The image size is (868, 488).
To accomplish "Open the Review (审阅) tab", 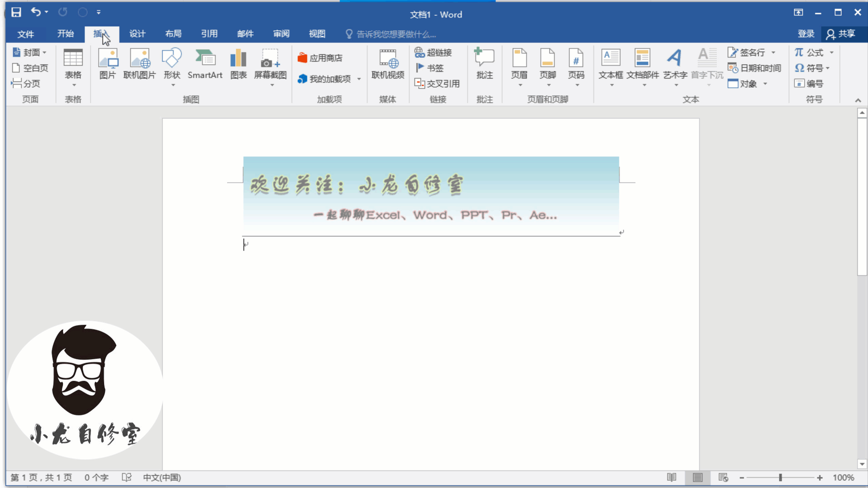I will tap(281, 34).
